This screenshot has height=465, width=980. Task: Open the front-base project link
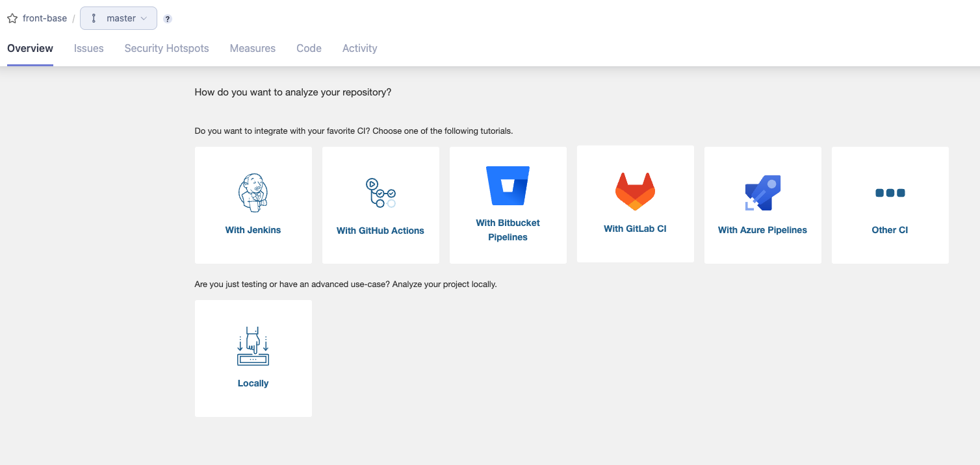coord(45,18)
